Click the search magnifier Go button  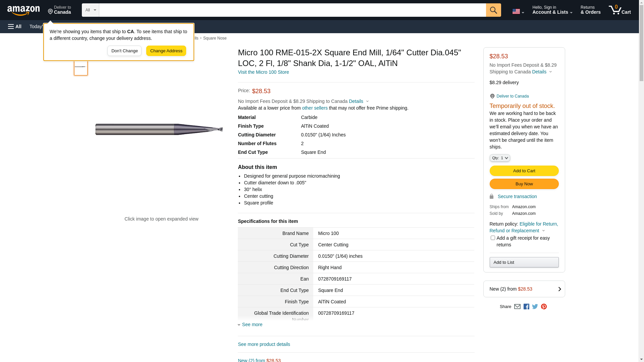point(493,10)
